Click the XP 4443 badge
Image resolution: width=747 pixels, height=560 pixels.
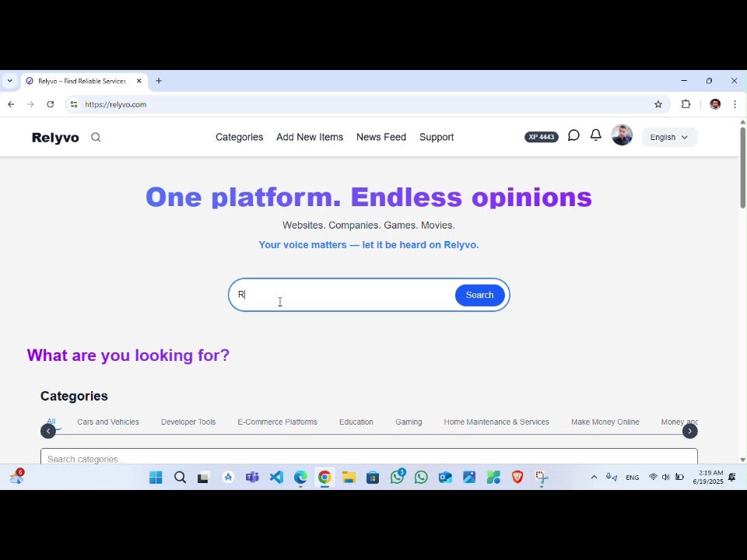pyautogui.click(x=542, y=137)
